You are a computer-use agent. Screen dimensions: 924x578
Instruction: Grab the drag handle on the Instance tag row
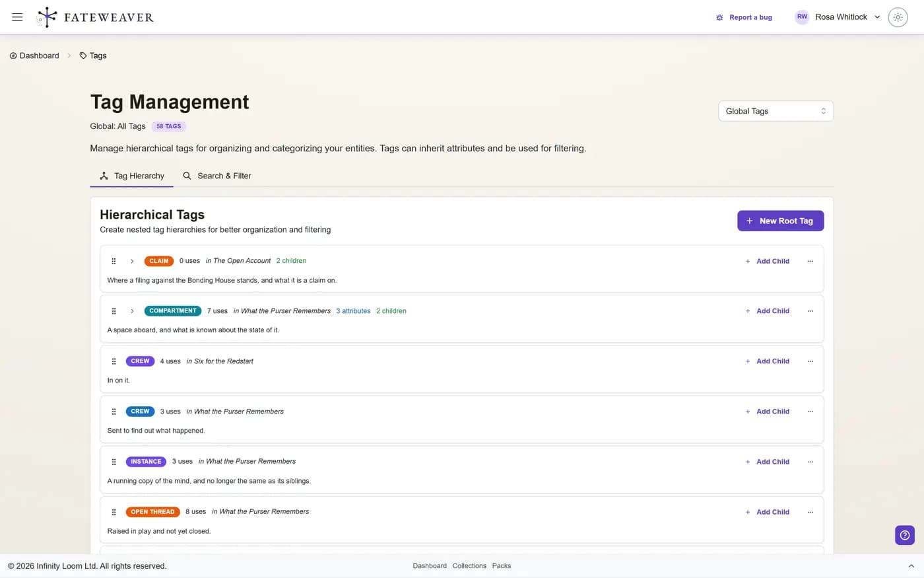click(x=114, y=462)
